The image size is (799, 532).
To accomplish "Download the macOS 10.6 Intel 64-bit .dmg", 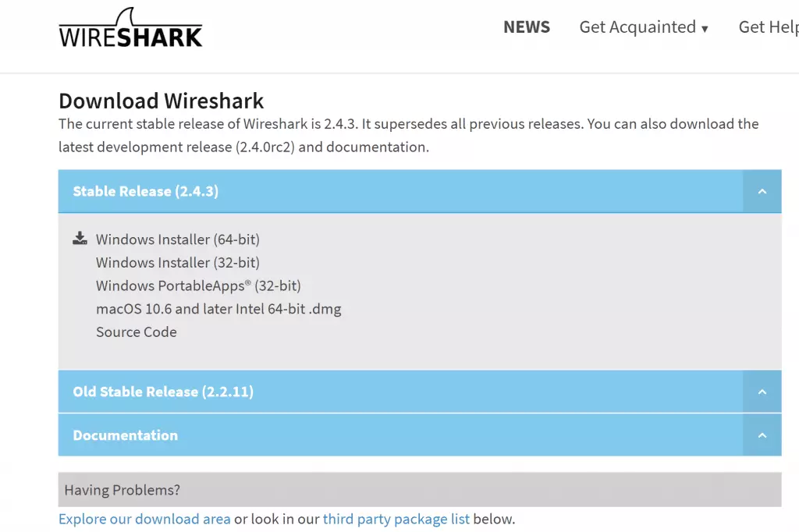I will click(218, 308).
